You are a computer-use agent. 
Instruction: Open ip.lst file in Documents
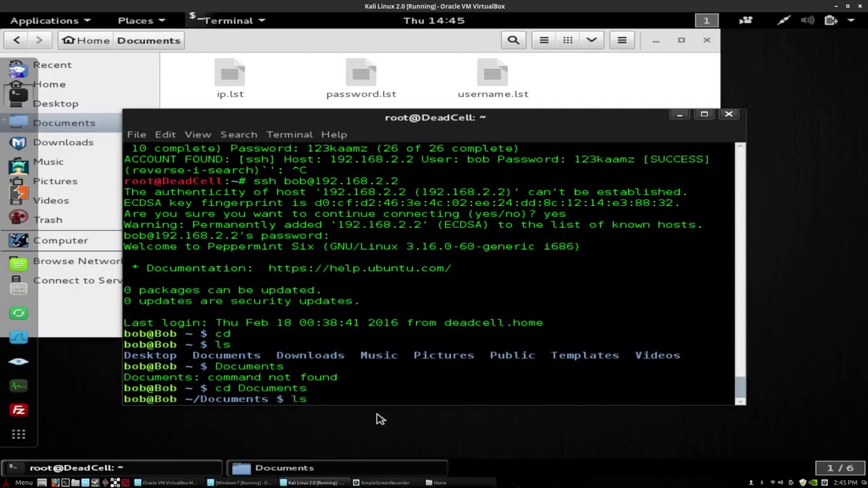tap(230, 79)
